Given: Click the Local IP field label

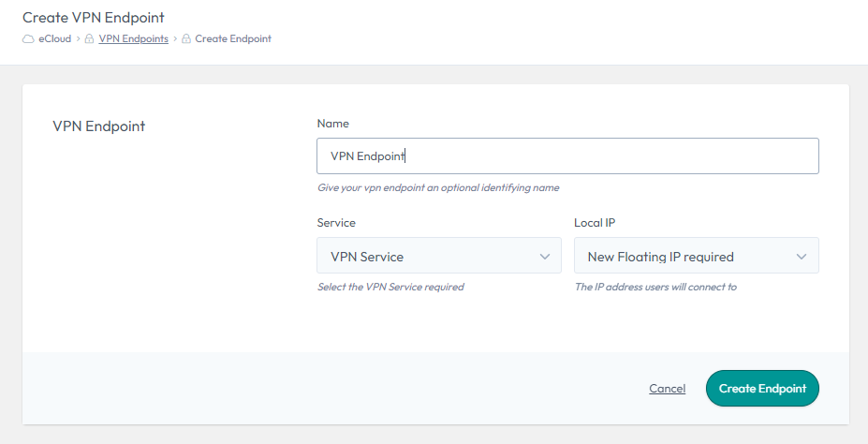Looking at the screenshot, I should [595, 223].
